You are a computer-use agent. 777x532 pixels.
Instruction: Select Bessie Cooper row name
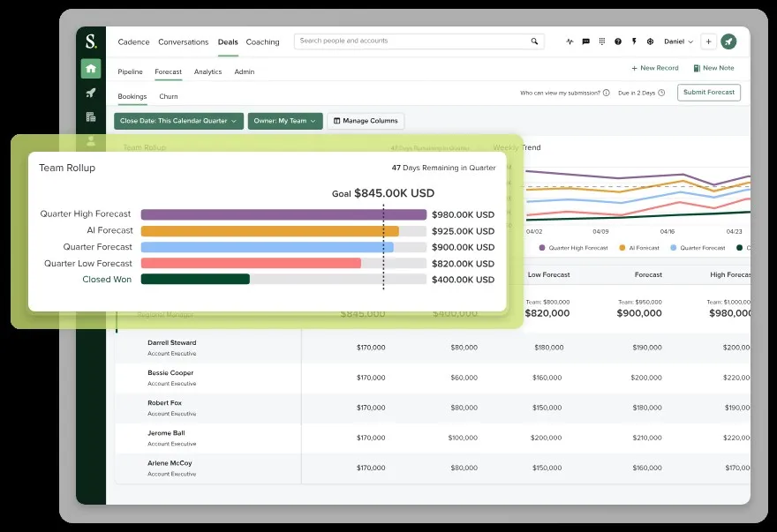[x=170, y=373]
